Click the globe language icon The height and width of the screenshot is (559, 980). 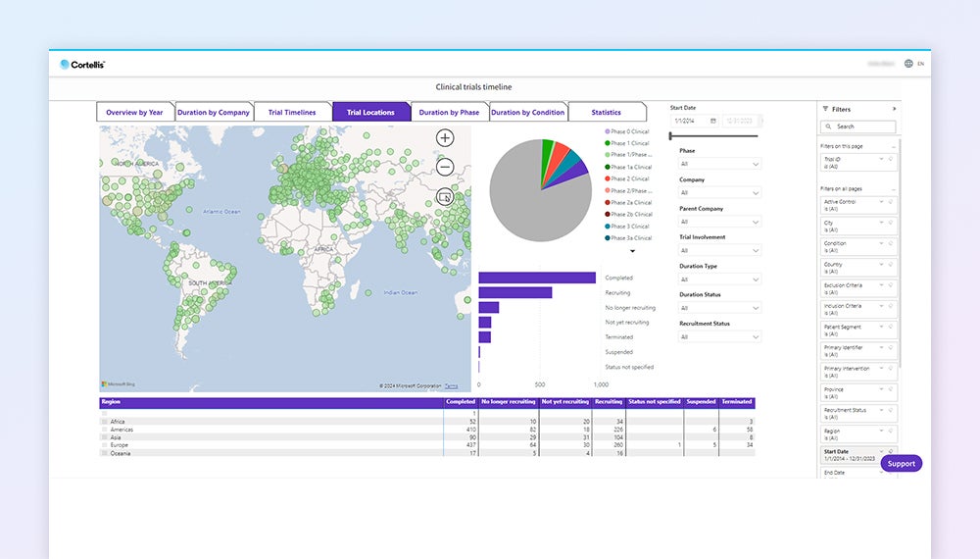tap(908, 64)
